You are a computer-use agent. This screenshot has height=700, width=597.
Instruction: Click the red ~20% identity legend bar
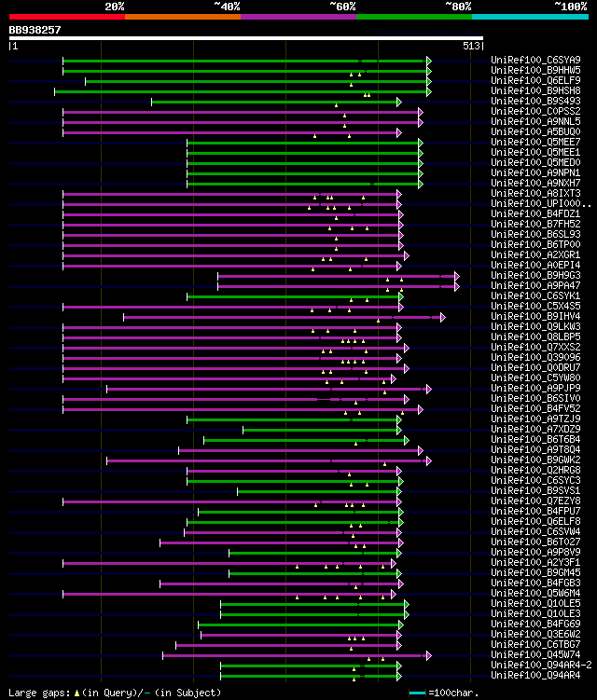67,17
